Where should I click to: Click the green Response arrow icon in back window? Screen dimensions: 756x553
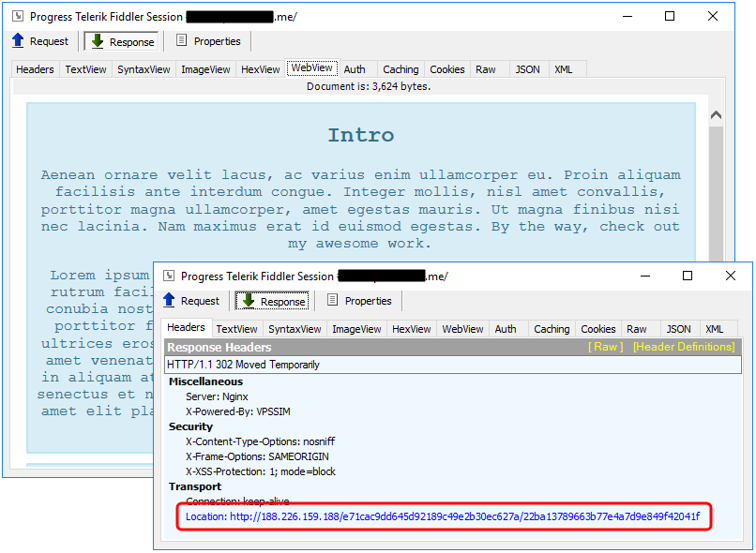(x=97, y=41)
